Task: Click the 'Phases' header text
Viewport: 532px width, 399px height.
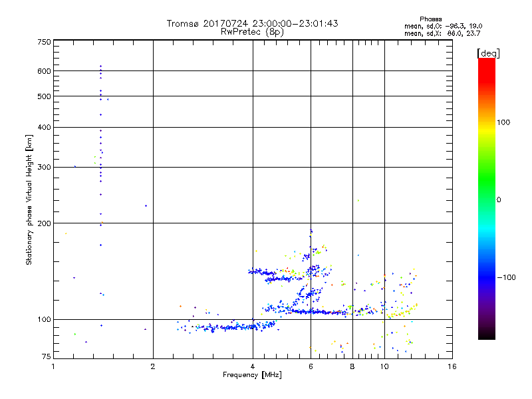Action: coord(430,19)
